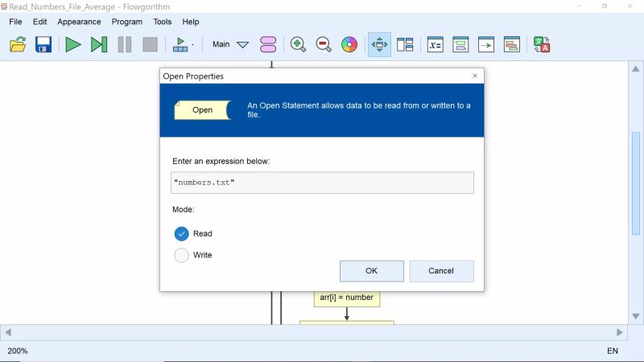The height and width of the screenshot is (362, 644).
Task: Click the 200% zoom level in status bar
Action: pyautogui.click(x=18, y=351)
